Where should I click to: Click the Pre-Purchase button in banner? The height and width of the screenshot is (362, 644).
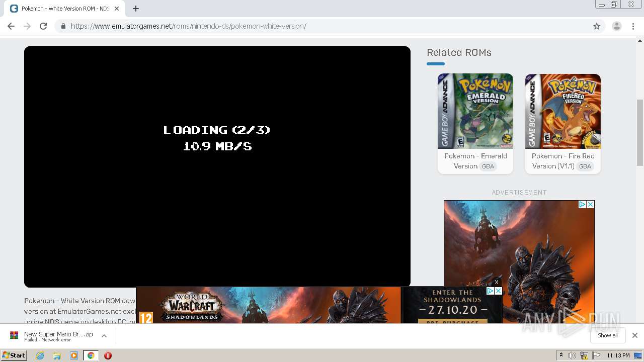452,321
